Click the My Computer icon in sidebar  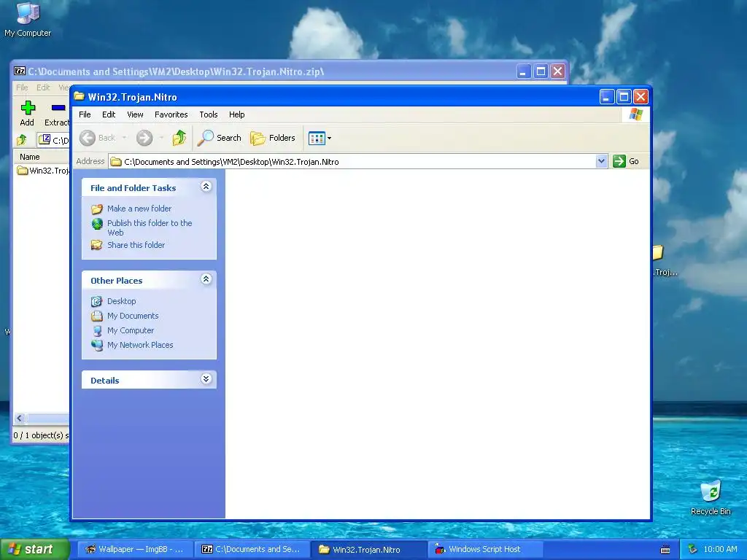coord(97,330)
